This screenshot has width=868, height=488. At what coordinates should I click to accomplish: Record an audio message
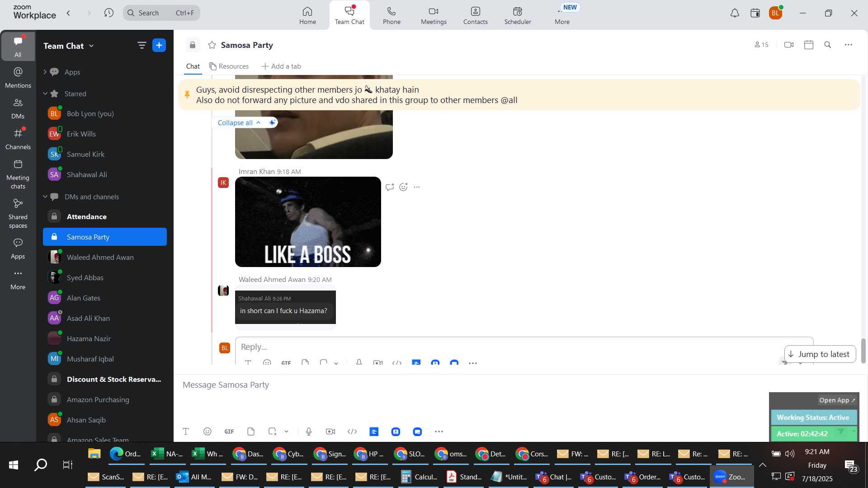[x=309, y=432]
